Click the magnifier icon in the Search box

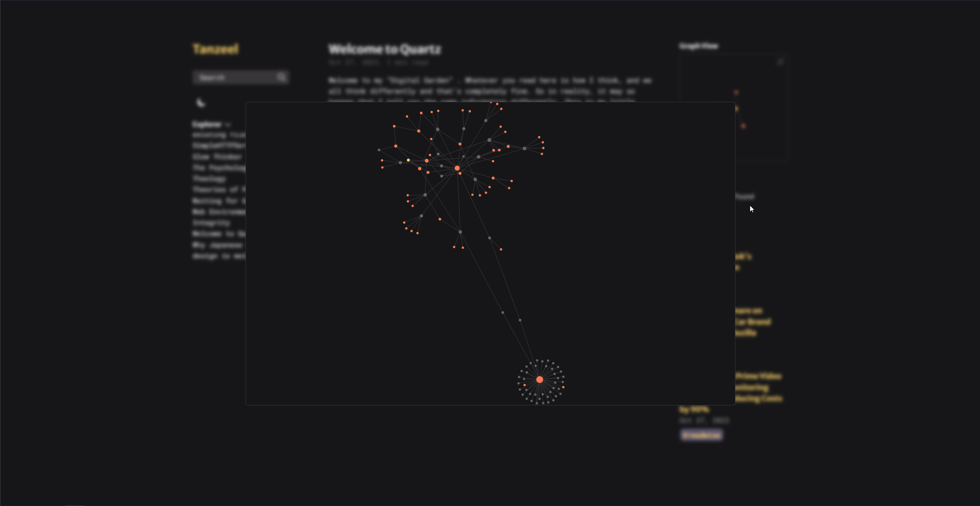[281, 77]
